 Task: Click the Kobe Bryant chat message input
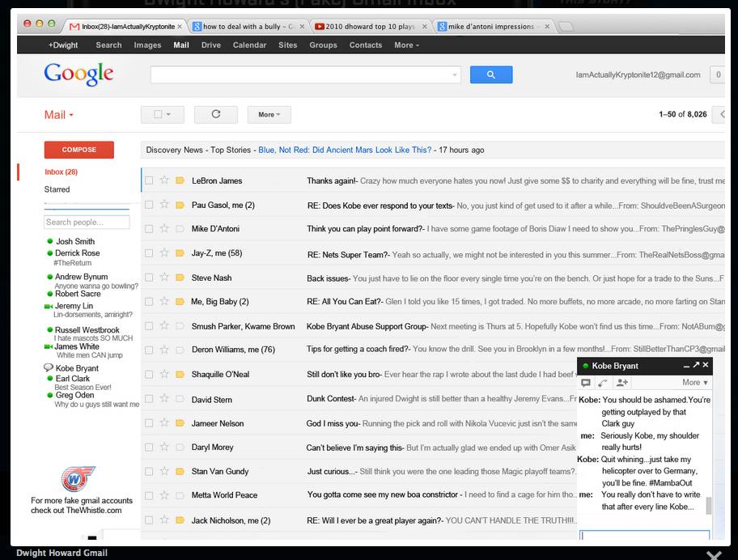pos(644,535)
